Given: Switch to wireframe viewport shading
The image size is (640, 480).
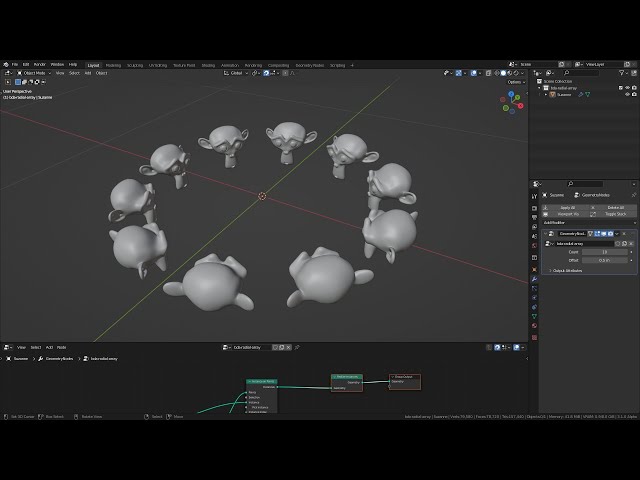Looking at the screenshot, I should click(x=497, y=73).
